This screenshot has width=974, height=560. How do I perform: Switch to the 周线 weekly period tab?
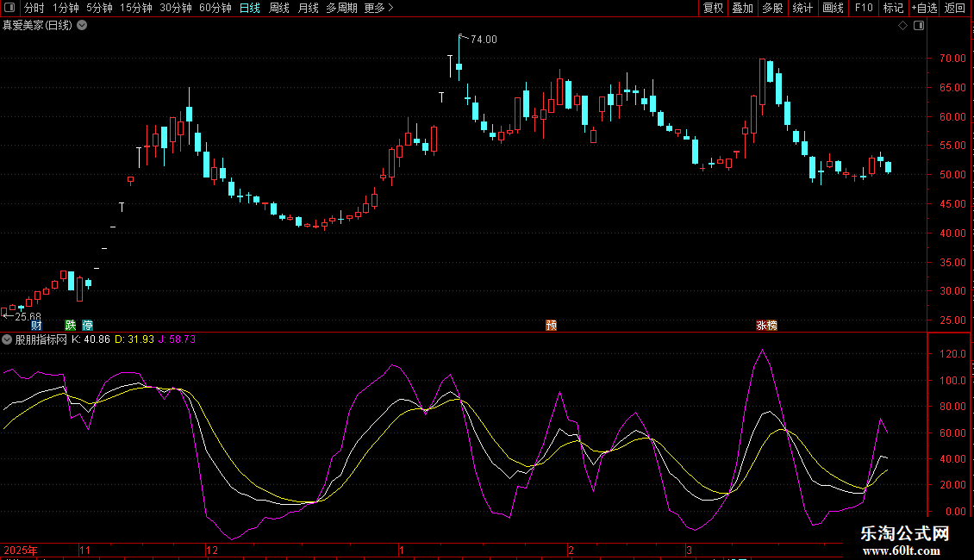click(278, 8)
